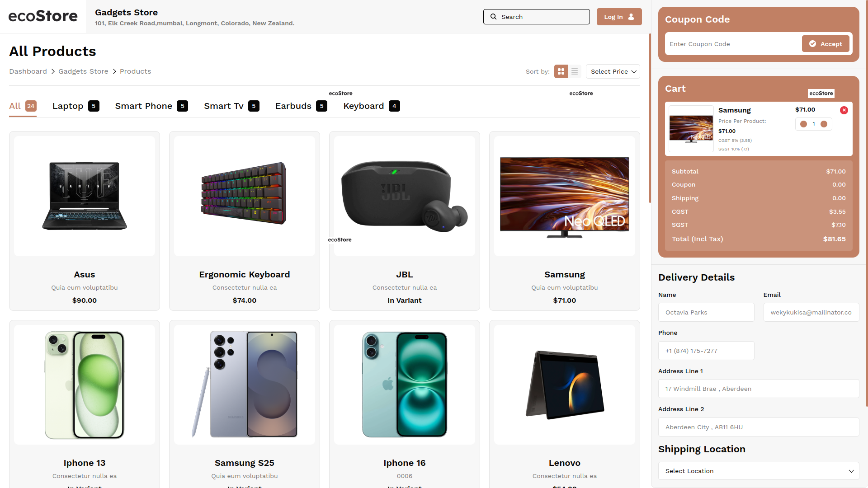Viewport: 868px width, 488px height.
Task: Accept the coupon code
Action: pyautogui.click(x=826, y=44)
